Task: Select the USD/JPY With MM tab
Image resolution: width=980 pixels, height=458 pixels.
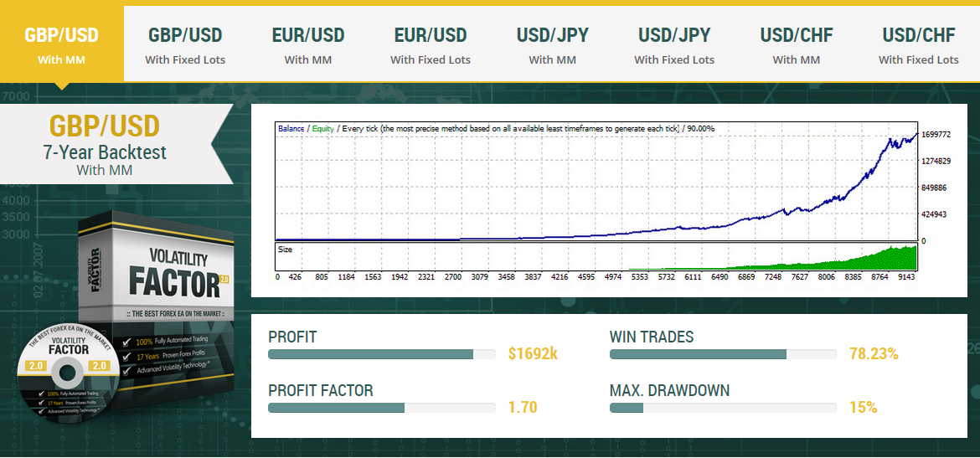Action: pyautogui.click(x=553, y=44)
